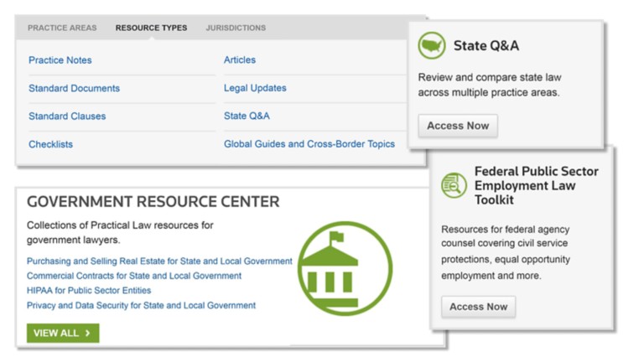The height and width of the screenshot is (362, 644).
Task: Go to Standard Clauses
Action: [x=67, y=116]
